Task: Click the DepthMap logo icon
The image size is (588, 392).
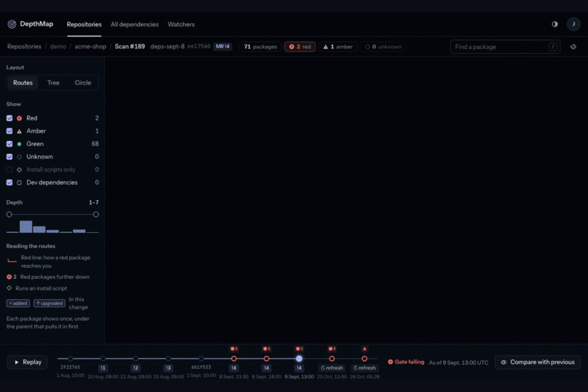Action: tap(12, 24)
